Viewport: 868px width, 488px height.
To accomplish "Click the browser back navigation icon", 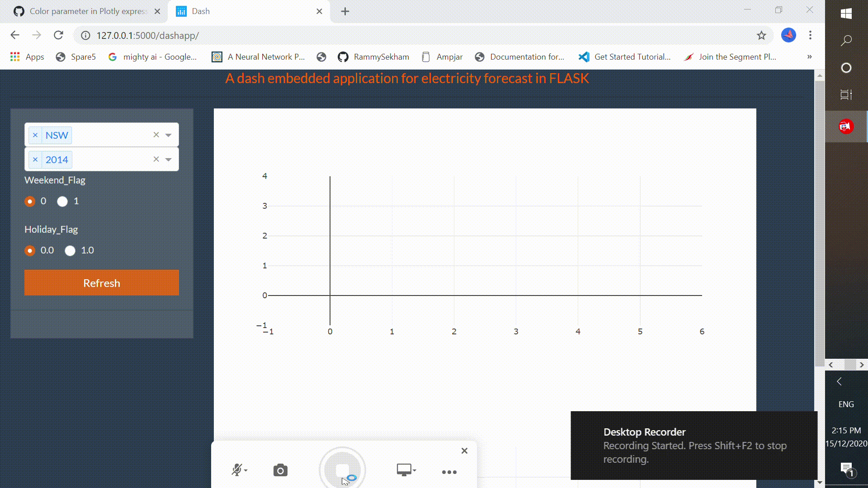I will point(15,35).
